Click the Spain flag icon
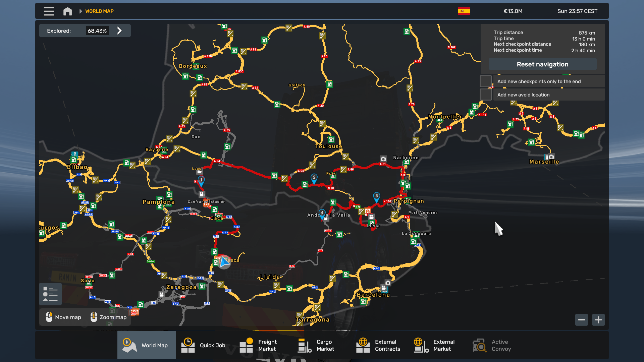 point(464,11)
